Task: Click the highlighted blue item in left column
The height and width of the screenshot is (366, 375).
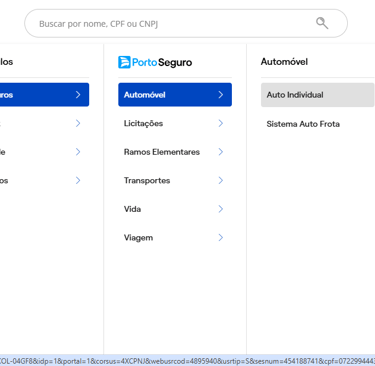Action: 44,95
